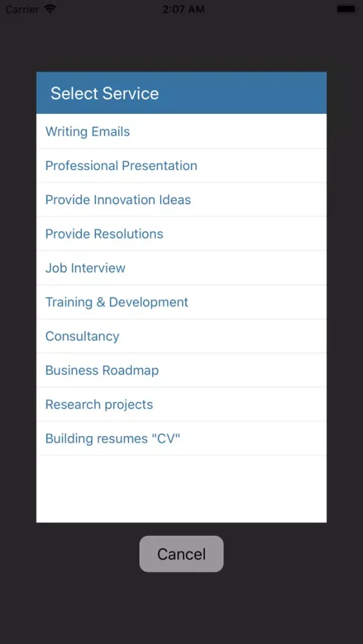Viewport: 363px width, 644px height.
Task: Dismiss the dialog with Cancel
Action: click(181, 554)
